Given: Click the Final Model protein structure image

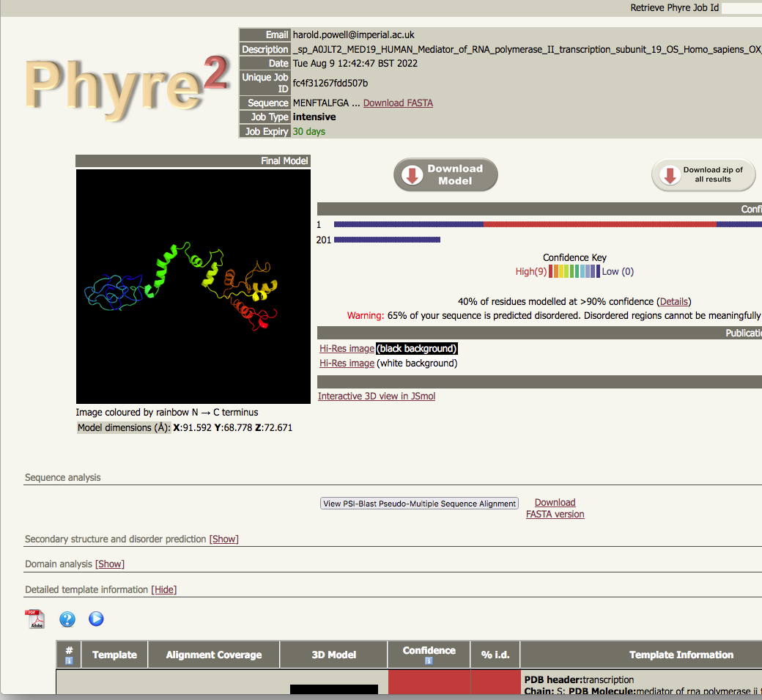Looking at the screenshot, I should coord(193,286).
